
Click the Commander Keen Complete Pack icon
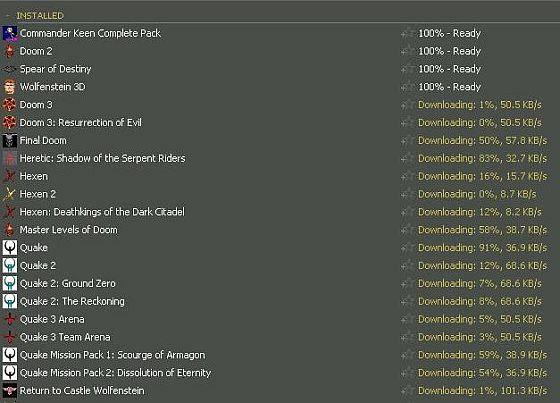tap(10, 33)
